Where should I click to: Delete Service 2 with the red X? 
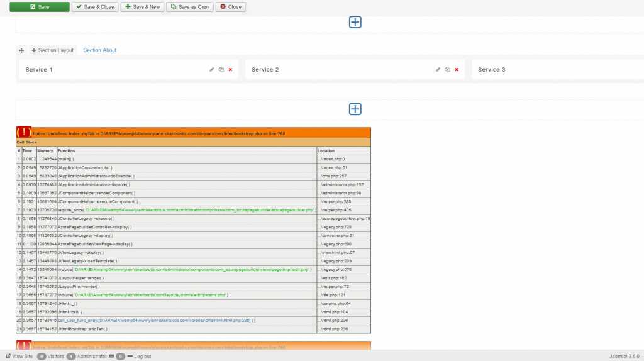(x=457, y=70)
